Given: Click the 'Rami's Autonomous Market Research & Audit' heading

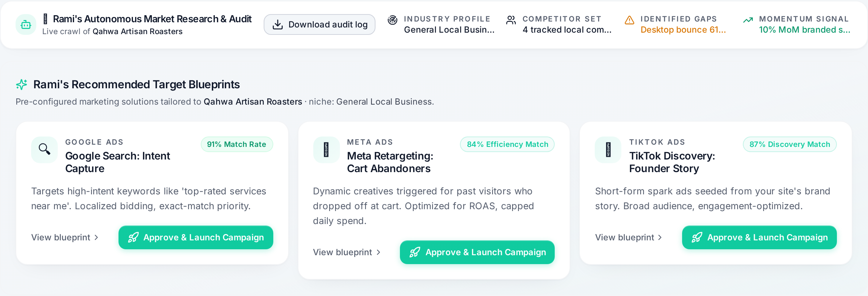Looking at the screenshot, I should [x=152, y=19].
